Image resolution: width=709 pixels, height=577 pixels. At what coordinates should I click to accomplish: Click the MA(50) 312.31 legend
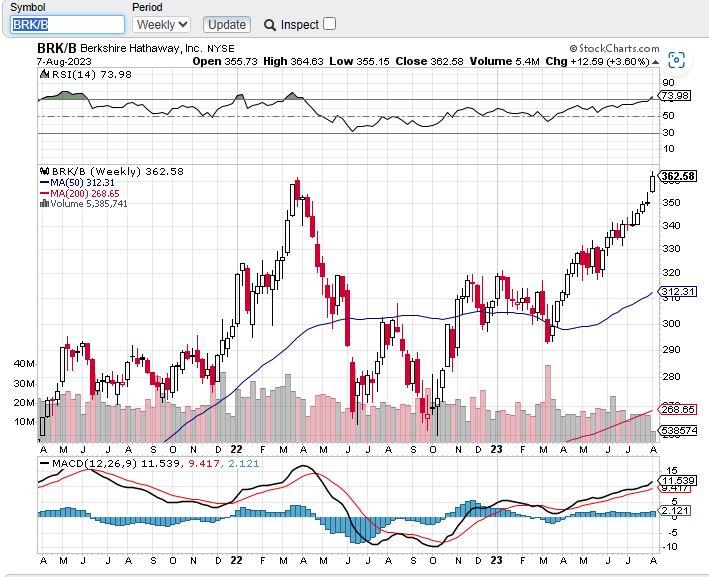[77, 182]
